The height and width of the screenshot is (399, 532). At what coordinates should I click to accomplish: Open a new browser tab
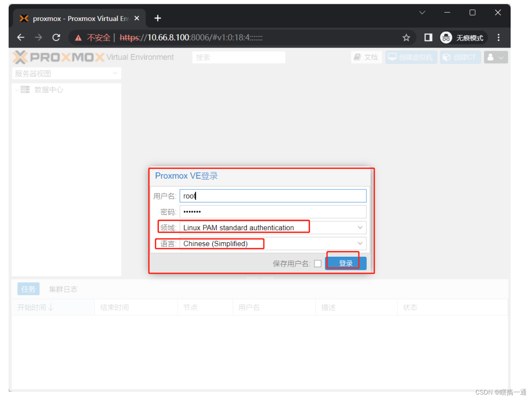(158, 18)
